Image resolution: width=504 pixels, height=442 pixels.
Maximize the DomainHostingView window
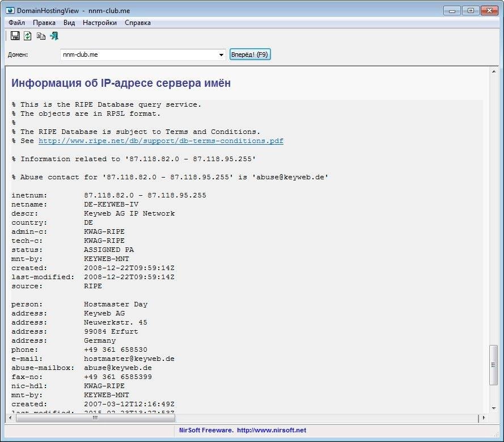point(471,11)
